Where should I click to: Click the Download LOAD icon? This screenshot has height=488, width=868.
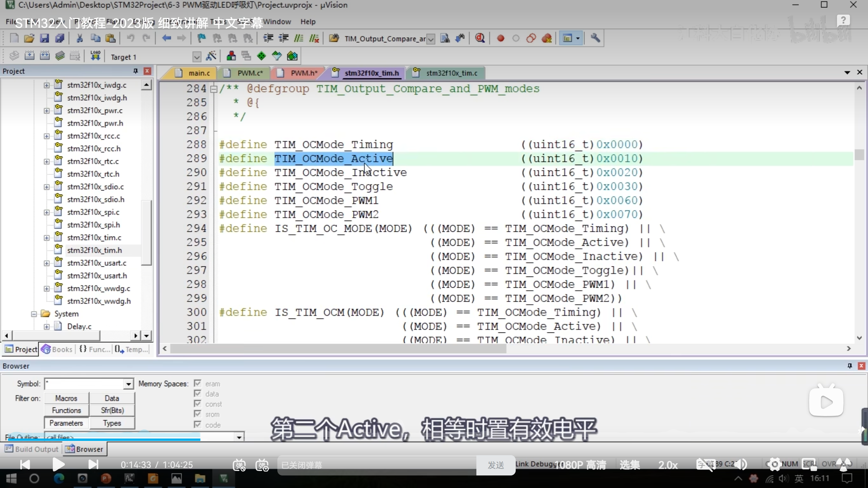[95, 56]
